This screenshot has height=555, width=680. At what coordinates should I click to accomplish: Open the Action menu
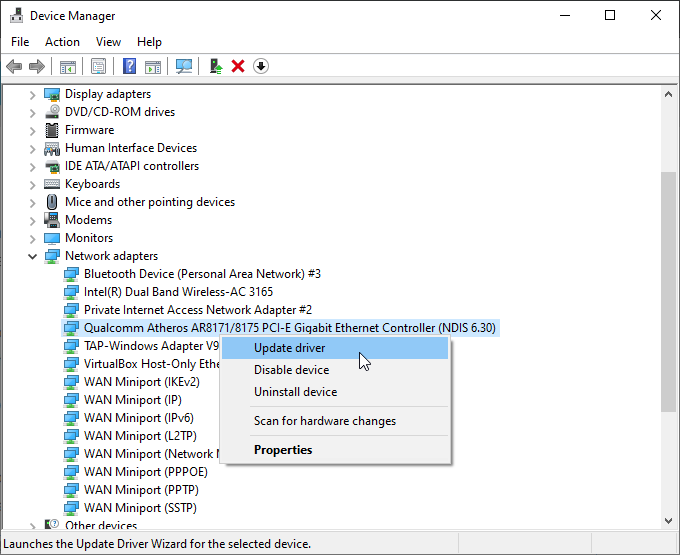click(62, 42)
